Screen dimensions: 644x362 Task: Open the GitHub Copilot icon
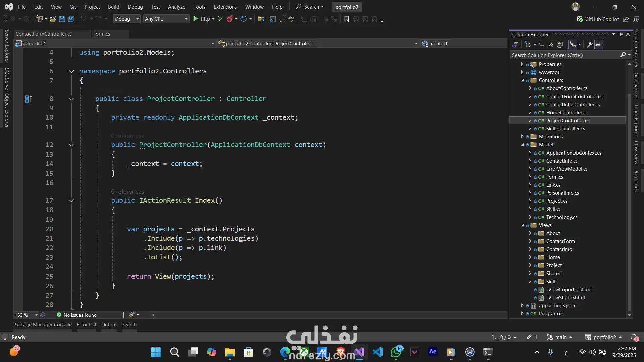coord(580,19)
